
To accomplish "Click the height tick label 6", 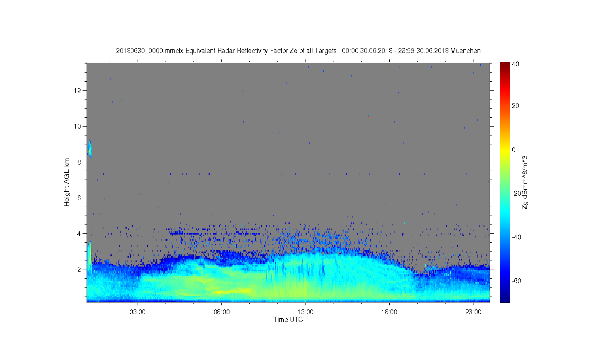I will (x=80, y=198).
